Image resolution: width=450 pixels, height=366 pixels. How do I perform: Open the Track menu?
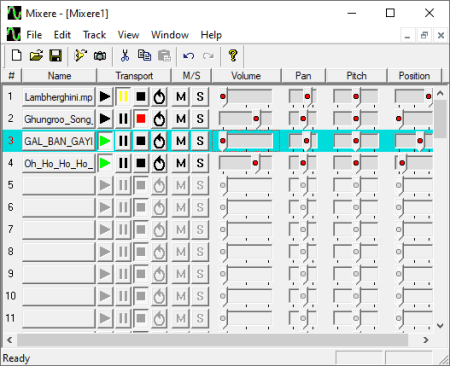[x=94, y=35]
